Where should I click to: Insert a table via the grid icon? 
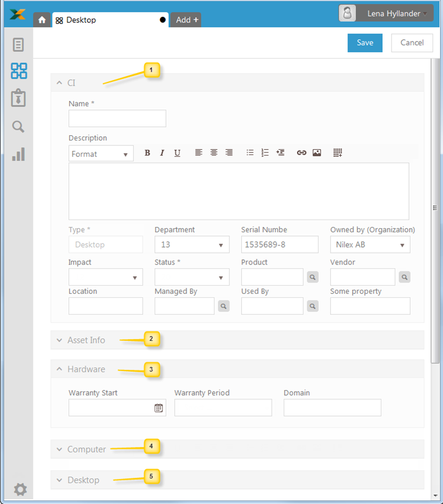pos(338,153)
